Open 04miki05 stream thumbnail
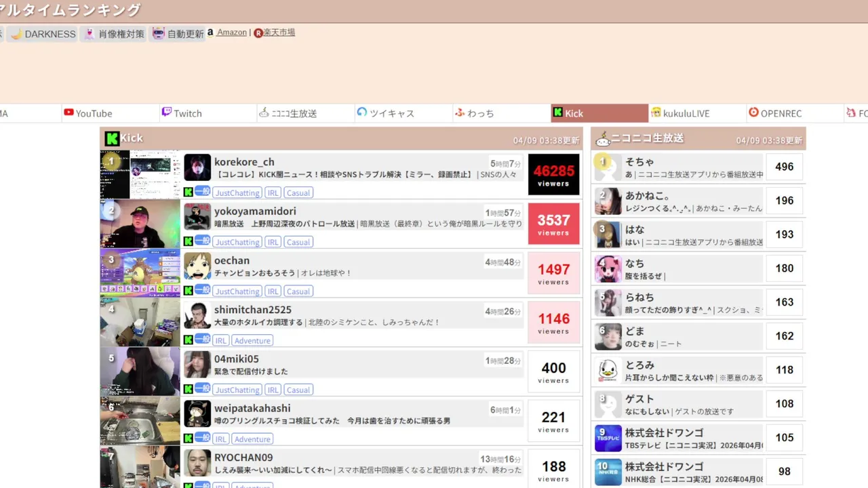The image size is (868, 488). point(140,372)
